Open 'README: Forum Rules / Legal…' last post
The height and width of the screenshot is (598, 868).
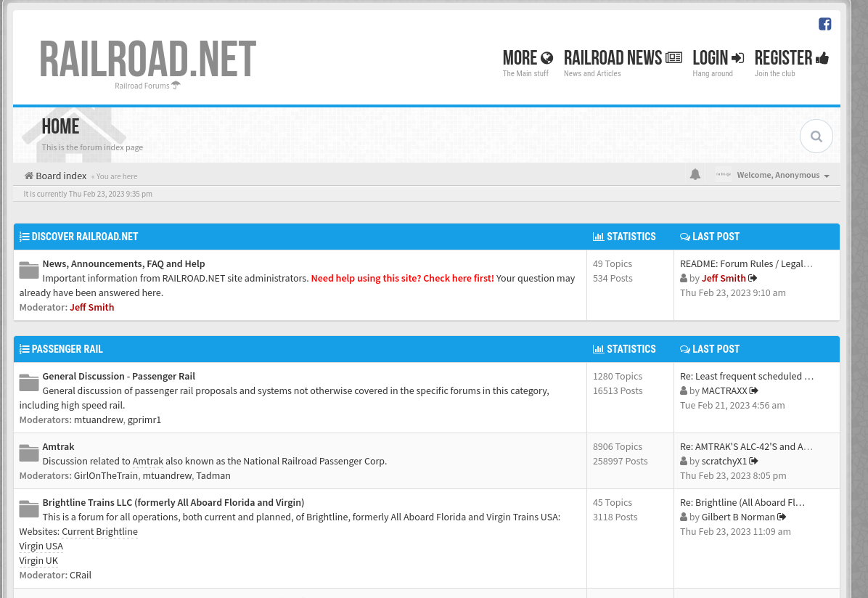[x=746, y=263]
